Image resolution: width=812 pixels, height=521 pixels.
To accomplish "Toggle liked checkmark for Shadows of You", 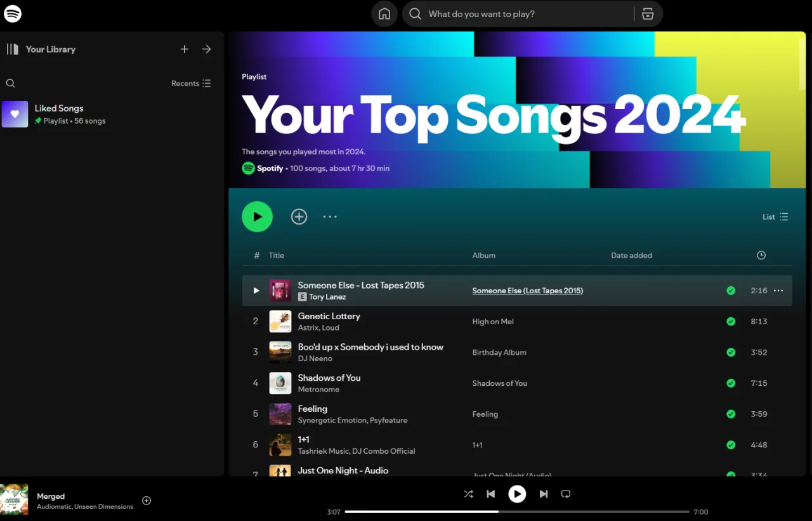I will [731, 383].
